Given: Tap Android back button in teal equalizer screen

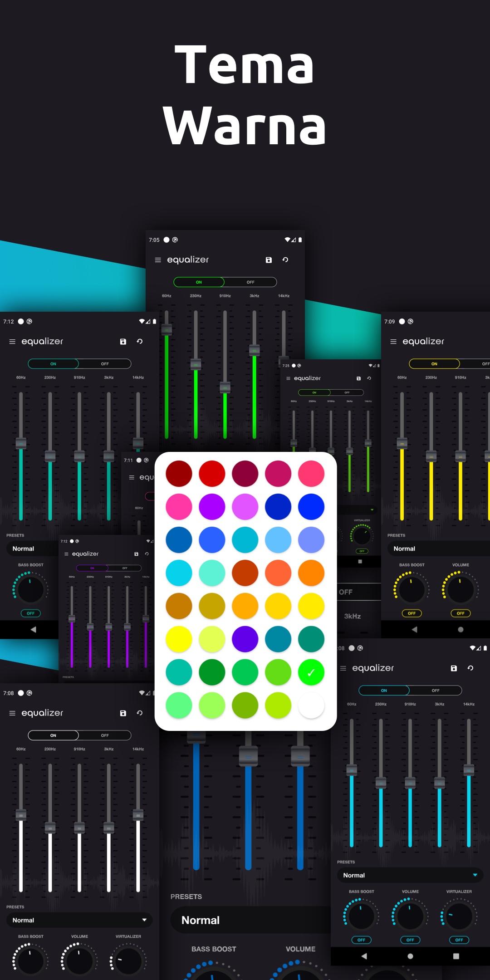Looking at the screenshot, I should (33, 630).
